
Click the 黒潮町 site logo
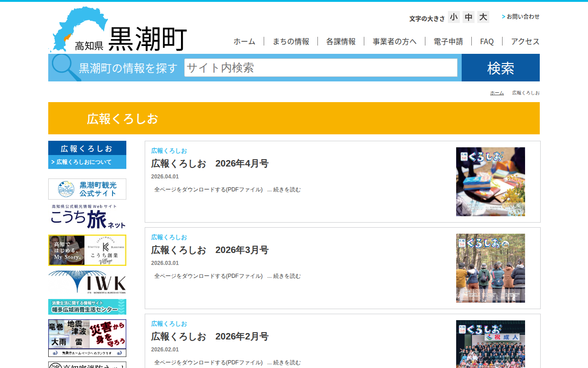[118, 29]
